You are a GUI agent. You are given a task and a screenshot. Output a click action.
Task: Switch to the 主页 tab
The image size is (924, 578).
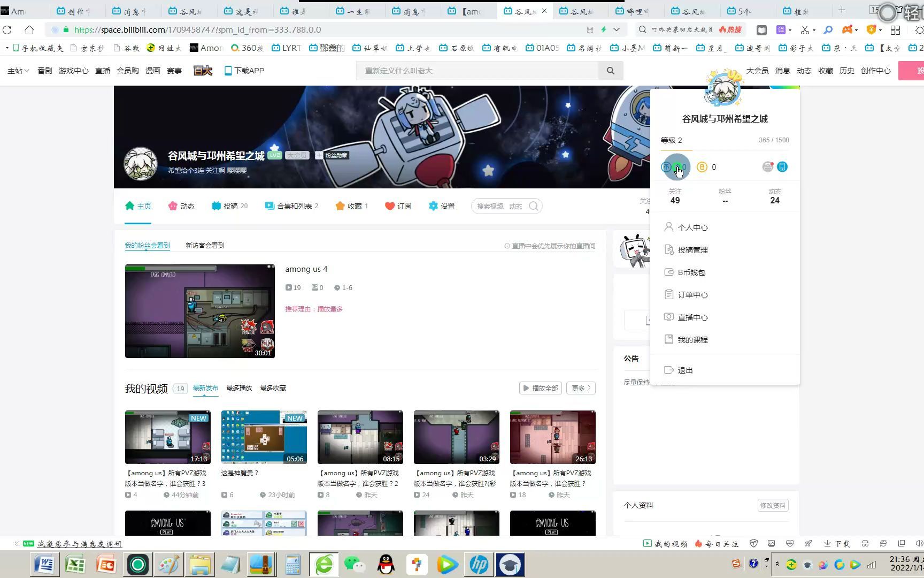point(138,206)
